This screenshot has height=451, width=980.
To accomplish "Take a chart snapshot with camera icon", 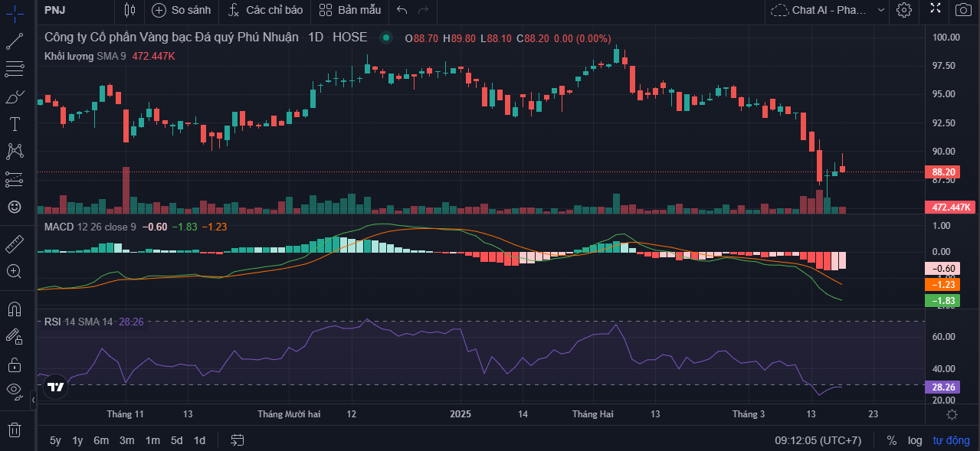I will pyautogui.click(x=962, y=10).
